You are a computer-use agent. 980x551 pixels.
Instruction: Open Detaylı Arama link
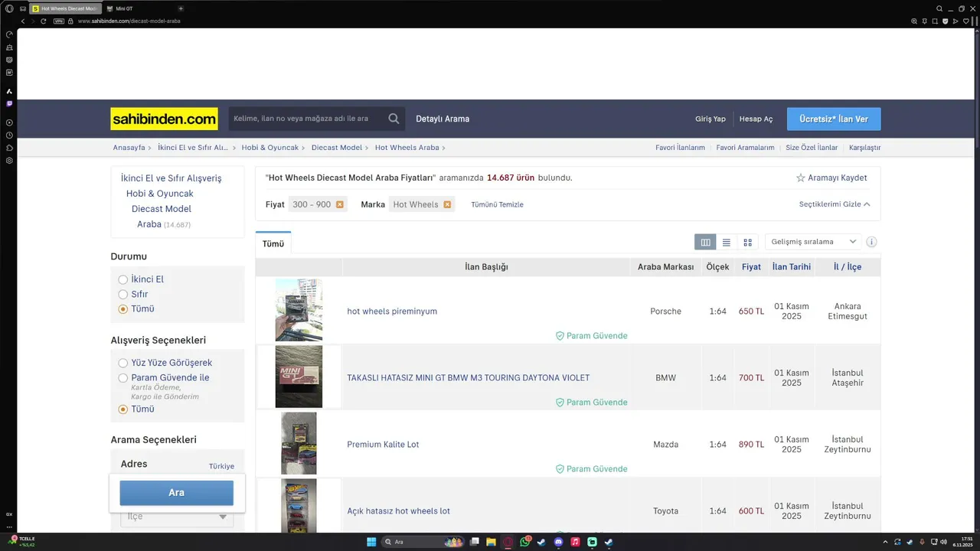point(443,119)
